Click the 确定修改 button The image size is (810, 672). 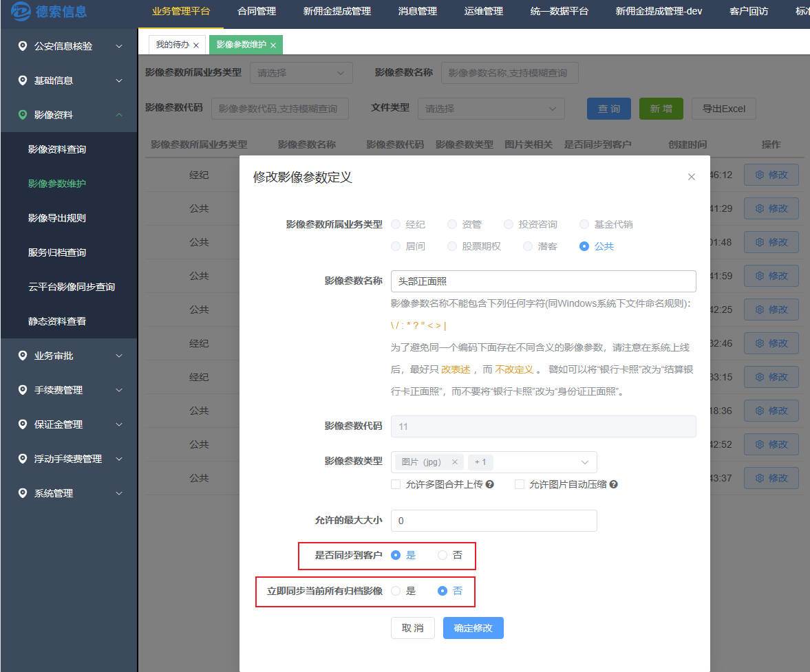pyautogui.click(x=473, y=628)
